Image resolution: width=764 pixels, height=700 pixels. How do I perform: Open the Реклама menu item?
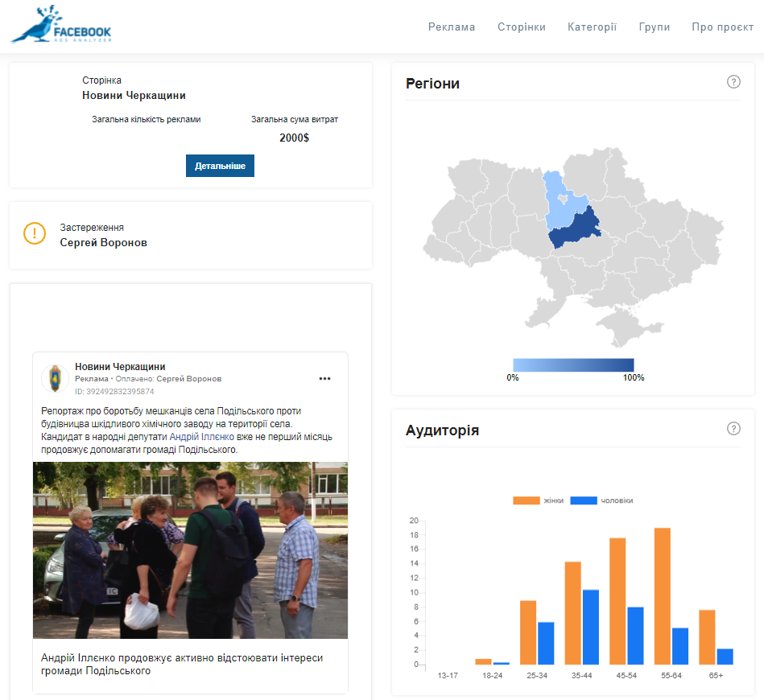coord(452,27)
